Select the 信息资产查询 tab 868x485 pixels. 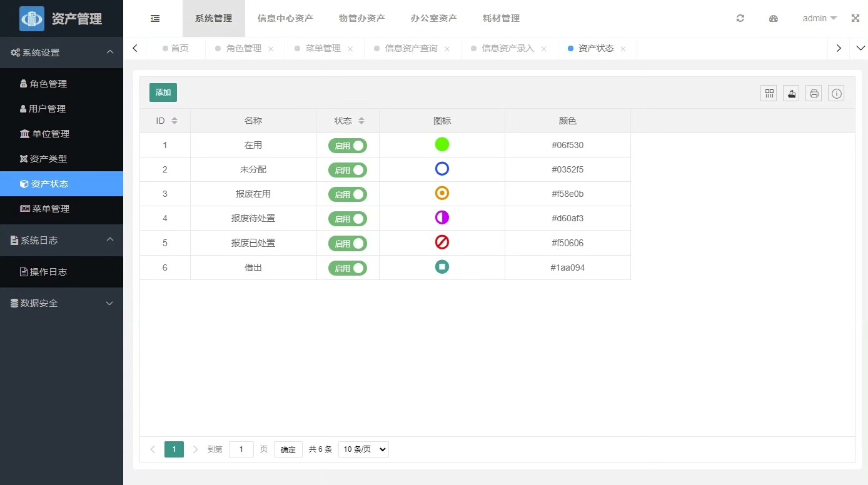tap(411, 49)
